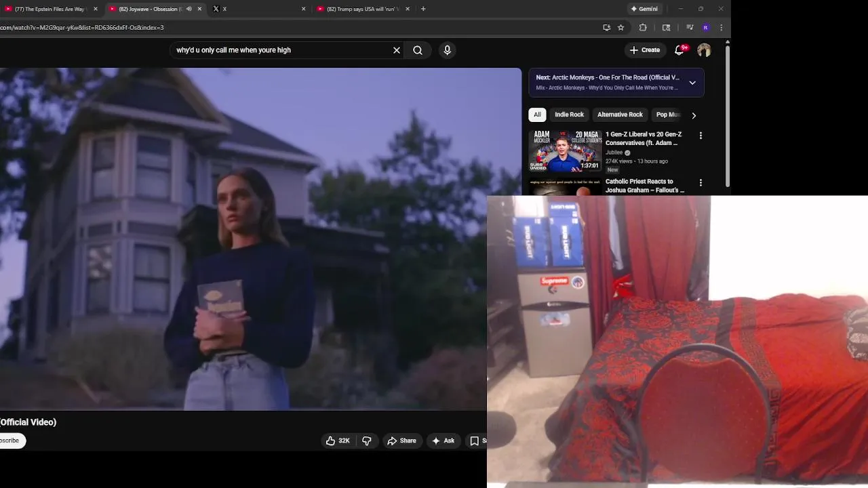Show more filter chips with right arrow
868x488 pixels.
tap(694, 115)
